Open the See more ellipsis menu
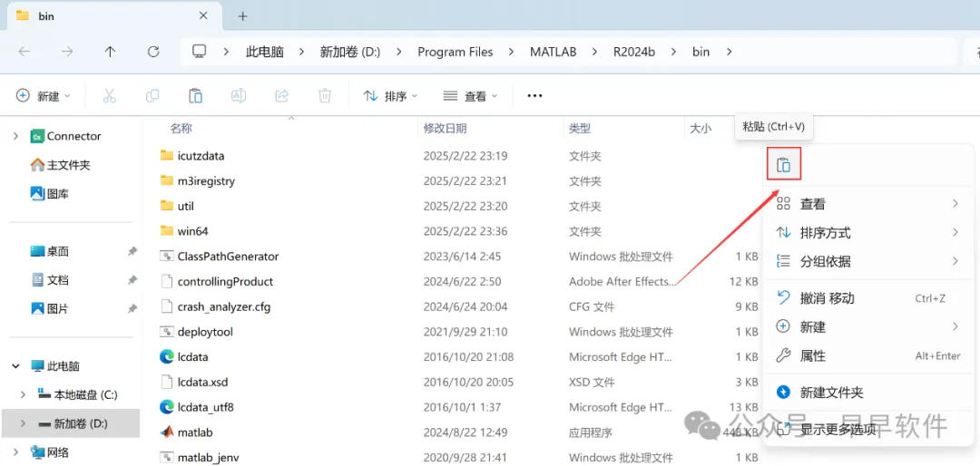The width and height of the screenshot is (980, 466). point(534,95)
